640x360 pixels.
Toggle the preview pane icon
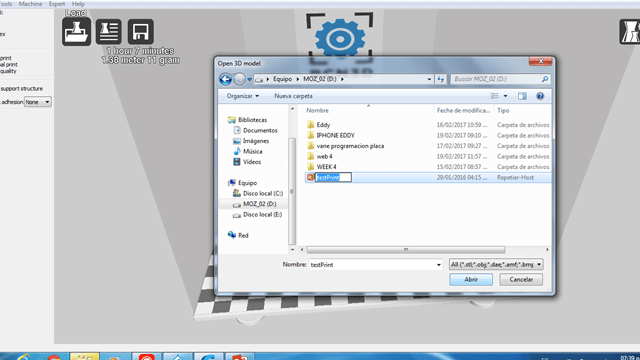pos(522,96)
